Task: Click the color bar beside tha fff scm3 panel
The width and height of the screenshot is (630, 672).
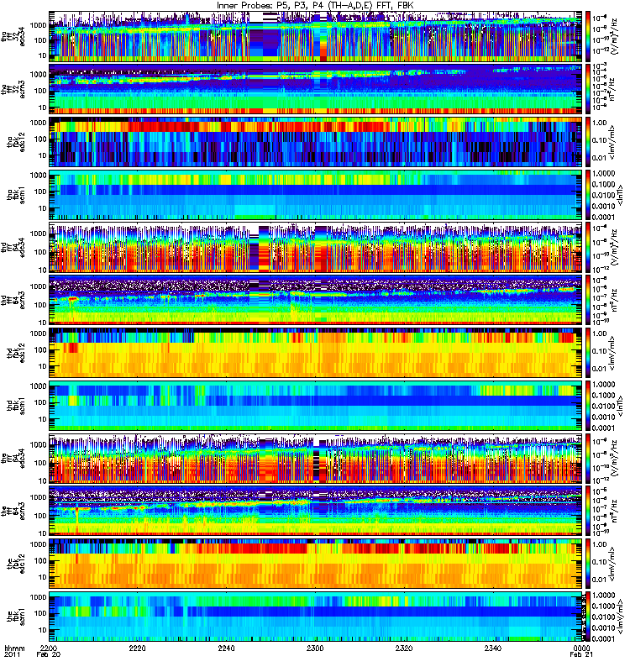Action: pyautogui.click(x=587, y=89)
